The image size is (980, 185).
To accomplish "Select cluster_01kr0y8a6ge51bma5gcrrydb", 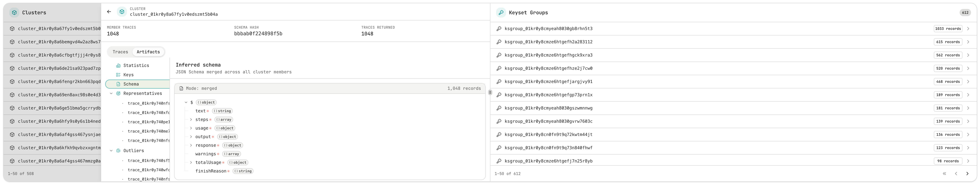I will [52, 108].
